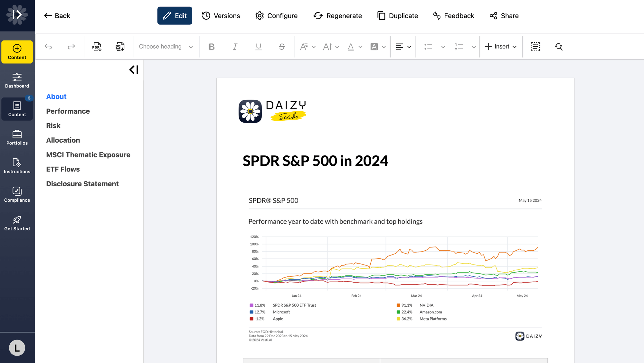Open the MSCI Thematic Exposure section
The height and width of the screenshot is (363, 644).
88,155
